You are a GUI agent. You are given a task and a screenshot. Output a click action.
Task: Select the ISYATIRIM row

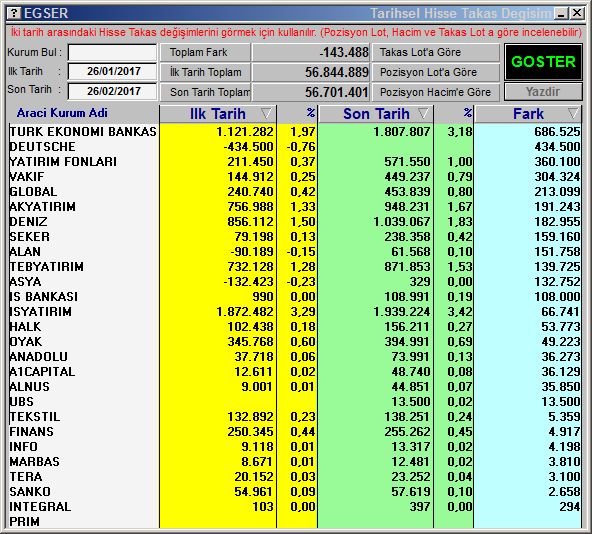tap(294, 312)
